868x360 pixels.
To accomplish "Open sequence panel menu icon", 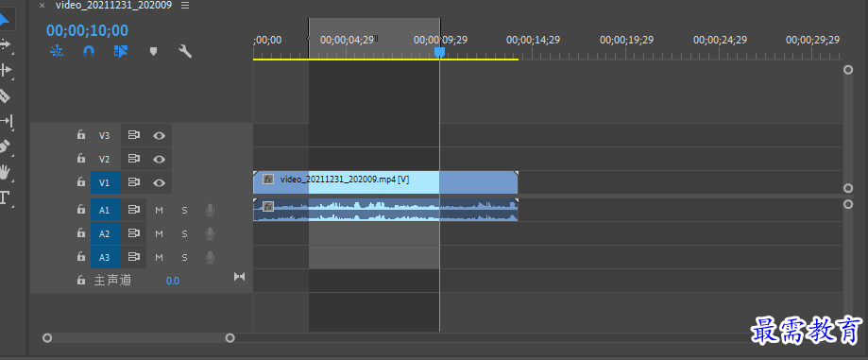I will coord(185,5).
